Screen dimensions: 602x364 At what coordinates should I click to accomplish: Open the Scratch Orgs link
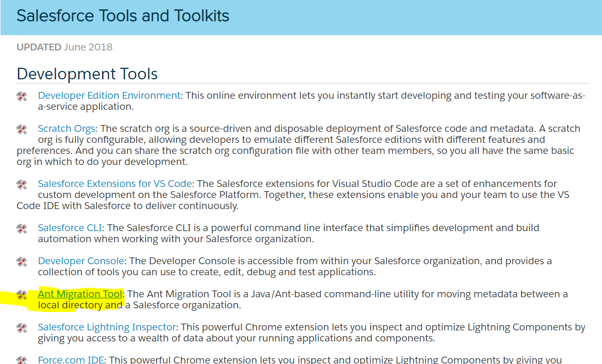67,129
